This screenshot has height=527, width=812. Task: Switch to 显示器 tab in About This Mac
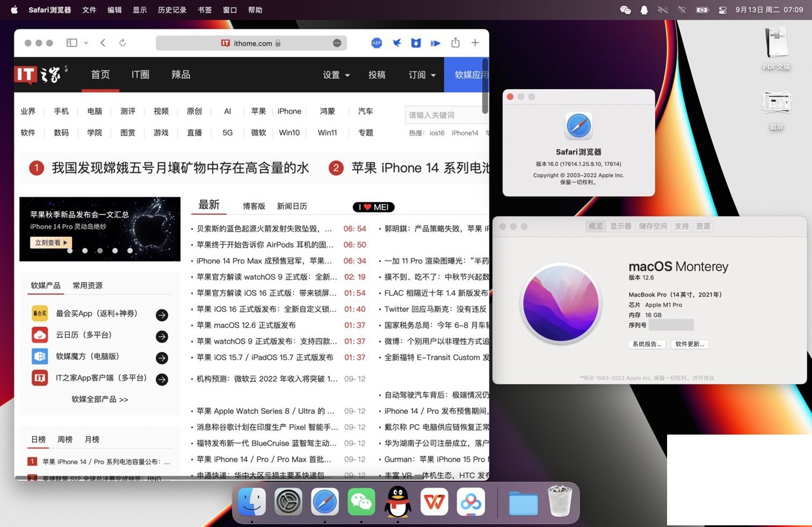[621, 226]
